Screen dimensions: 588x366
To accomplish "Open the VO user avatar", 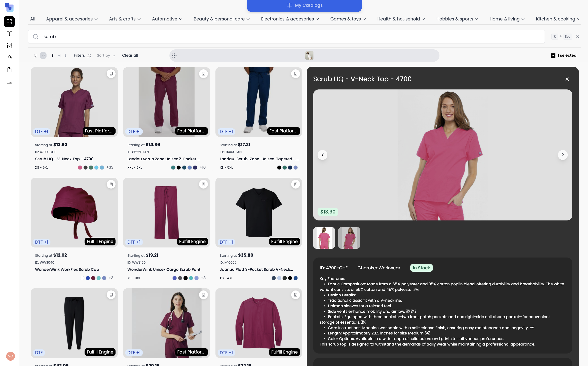I will click(x=10, y=356).
